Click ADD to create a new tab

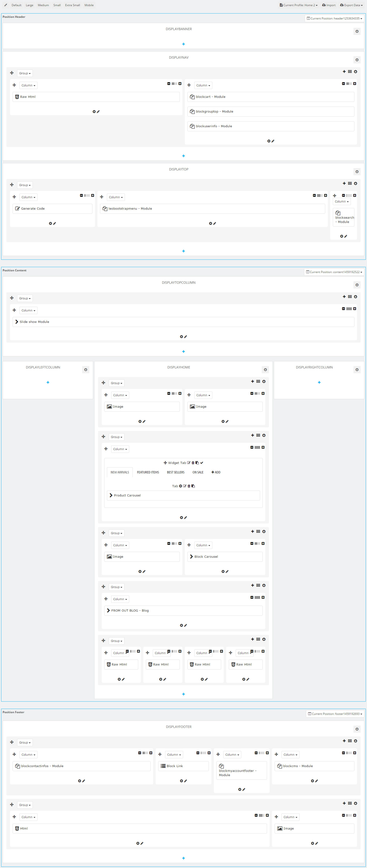tap(216, 472)
